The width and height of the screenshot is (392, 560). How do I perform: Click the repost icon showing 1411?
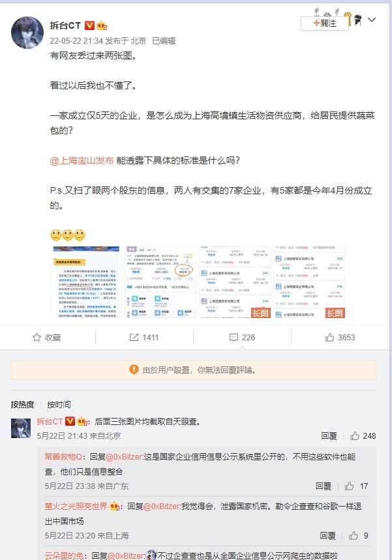pos(134,338)
